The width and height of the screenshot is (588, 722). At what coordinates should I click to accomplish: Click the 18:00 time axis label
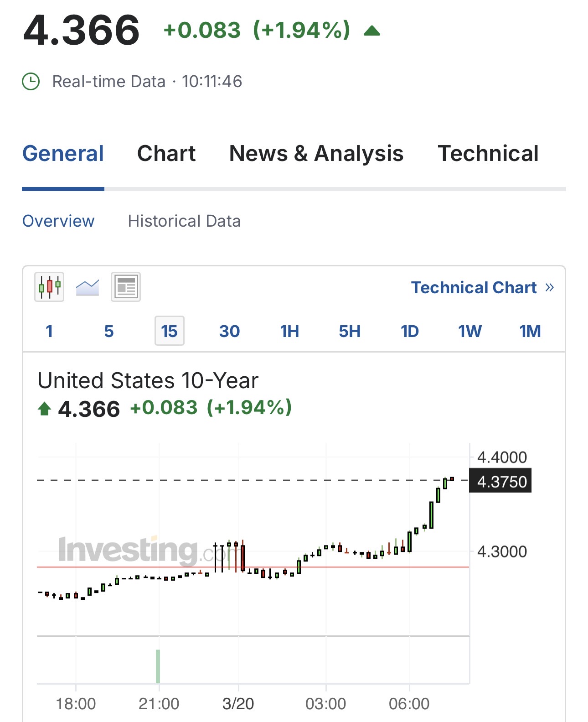pyautogui.click(x=76, y=704)
